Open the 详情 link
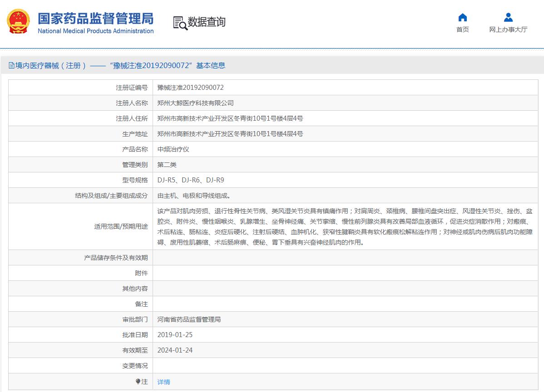Screen dimensions: 544x392 pos(163,382)
